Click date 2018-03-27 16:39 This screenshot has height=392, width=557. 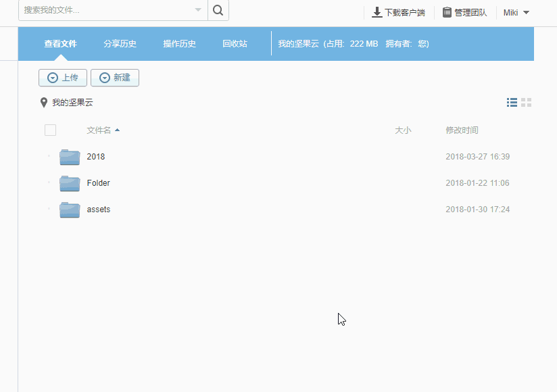[478, 157]
